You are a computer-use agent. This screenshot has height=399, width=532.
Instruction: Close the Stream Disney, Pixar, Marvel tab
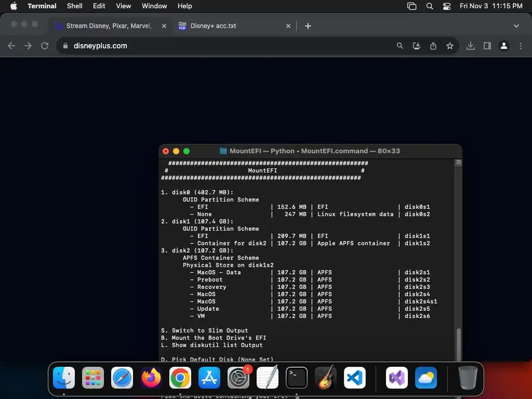(164, 26)
